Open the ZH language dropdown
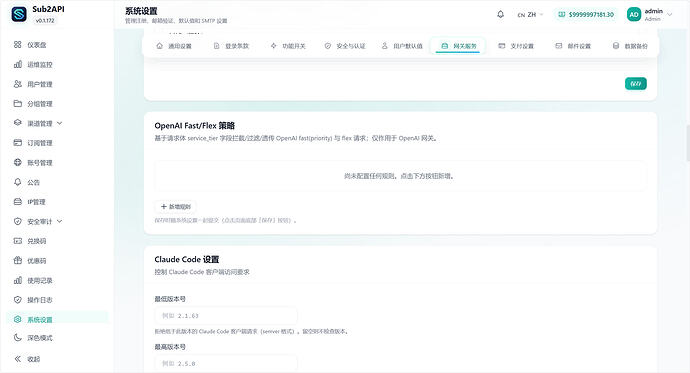Screen dimensions: 690x373 (530, 15)
